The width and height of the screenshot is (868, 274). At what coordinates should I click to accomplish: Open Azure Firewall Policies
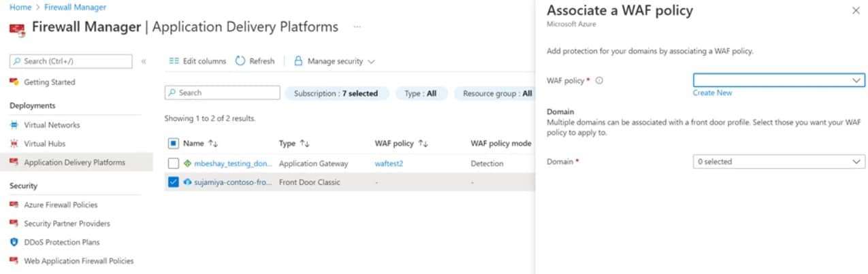pyautogui.click(x=61, y=205)
